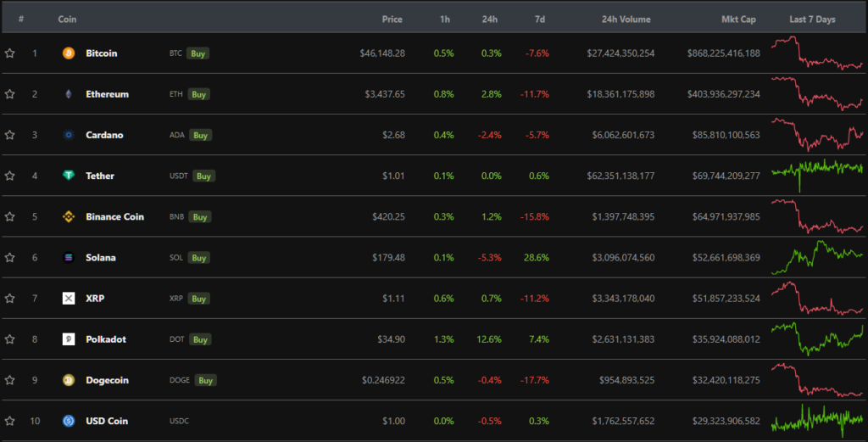Click the Solana logo icon
This screenshot has width=868, height=442.
tap(69, 257)
